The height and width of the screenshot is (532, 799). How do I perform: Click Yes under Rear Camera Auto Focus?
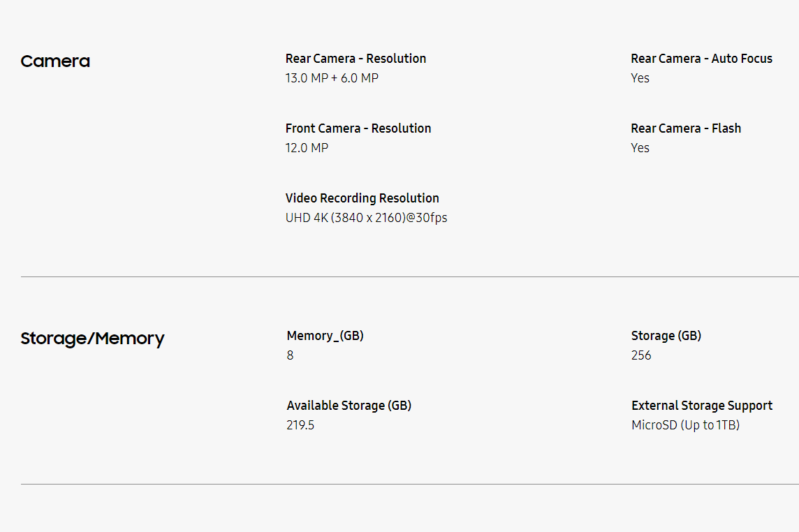640,78
